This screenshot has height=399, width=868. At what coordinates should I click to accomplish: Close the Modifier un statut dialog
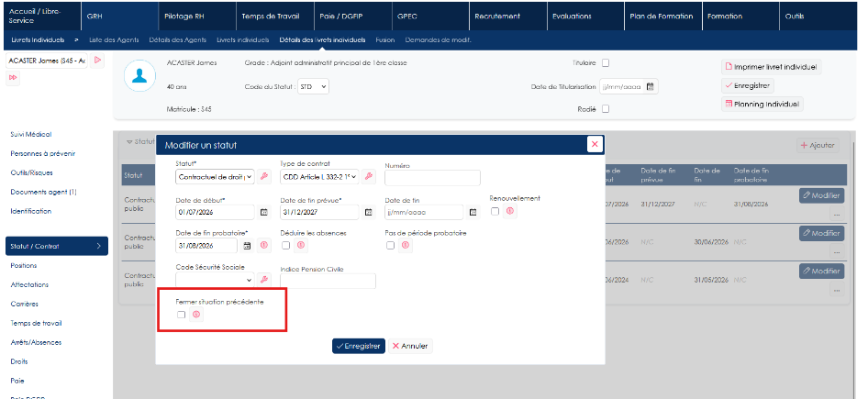(595, 144)
